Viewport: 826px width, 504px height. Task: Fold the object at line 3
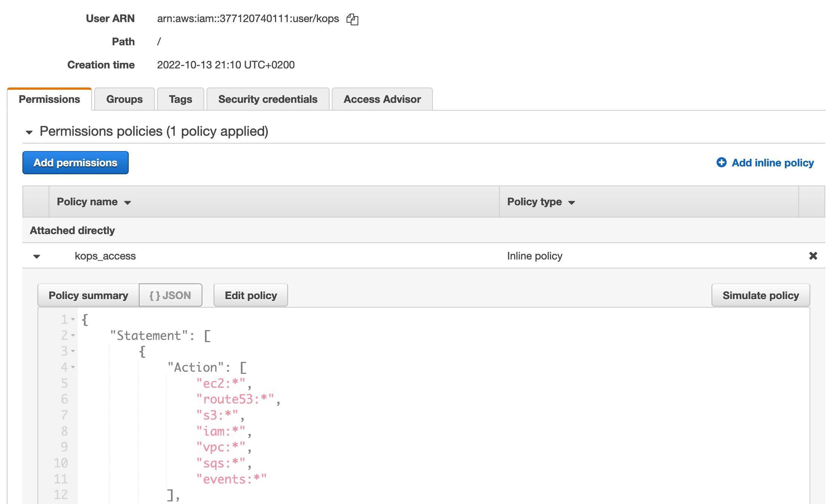tap(73, 351)
